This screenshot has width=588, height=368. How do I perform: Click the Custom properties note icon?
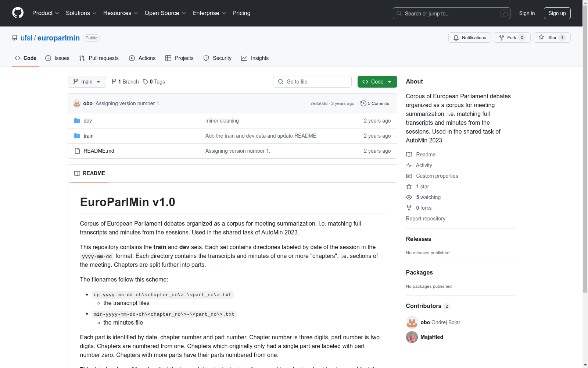[409, 176]
